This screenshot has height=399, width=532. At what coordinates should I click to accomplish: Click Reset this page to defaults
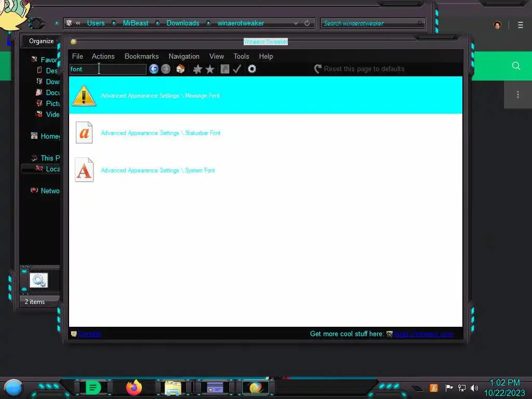pyautogui.click(x=360, y=69)
